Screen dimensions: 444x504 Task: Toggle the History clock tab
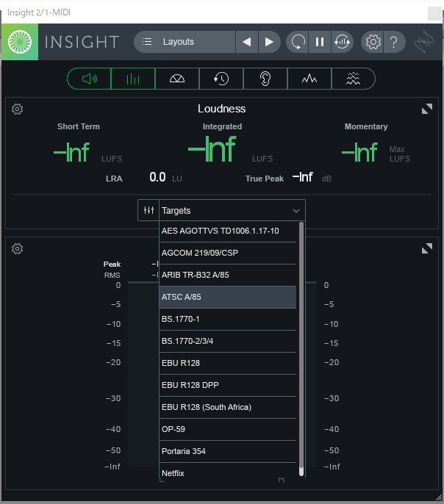(221, 79)
